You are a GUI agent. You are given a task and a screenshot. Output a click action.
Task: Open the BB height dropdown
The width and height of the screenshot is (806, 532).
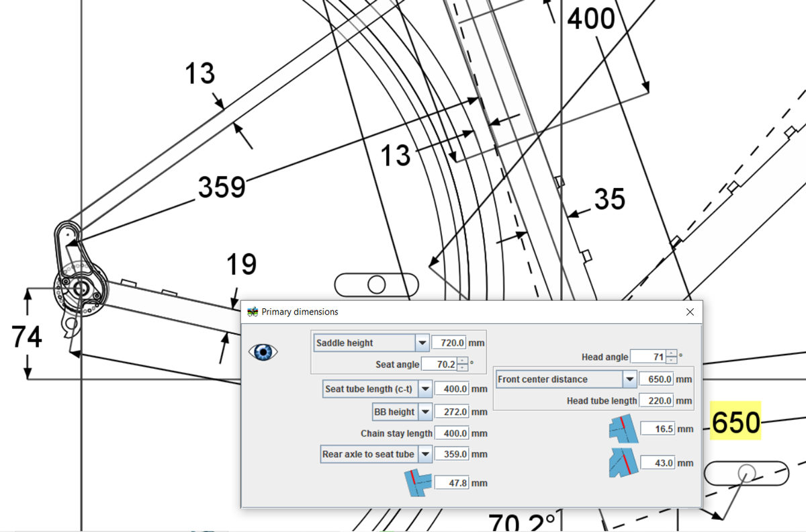425,412
